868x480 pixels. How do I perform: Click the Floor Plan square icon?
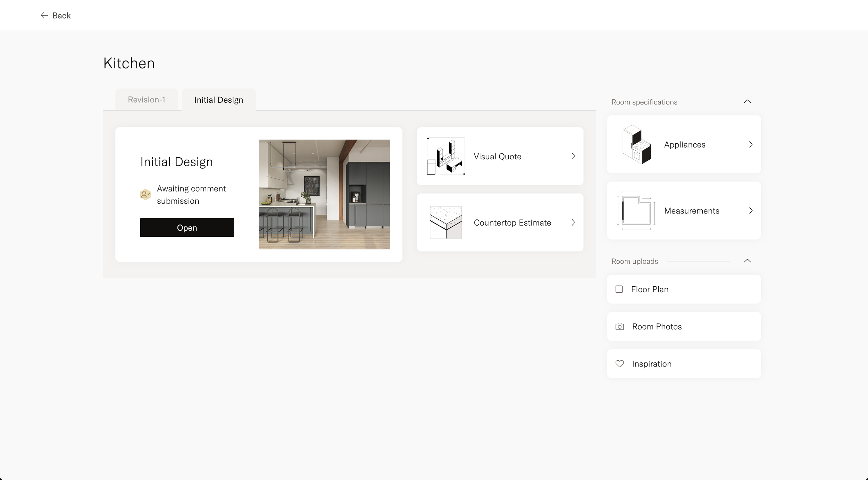[x=619, y=289]
